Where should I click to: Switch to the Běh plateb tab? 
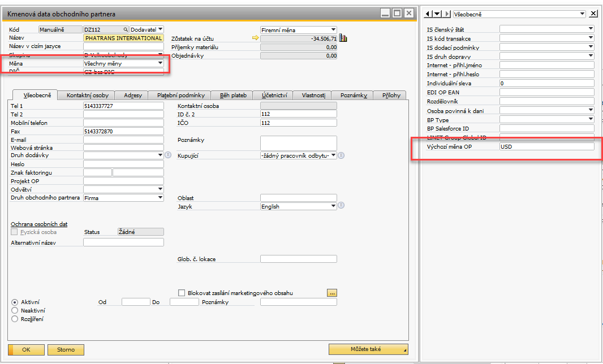[233, 96]
